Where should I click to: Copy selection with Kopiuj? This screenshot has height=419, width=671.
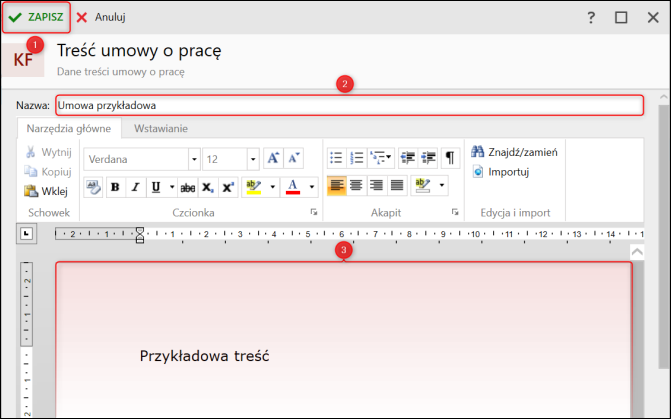click(x=48, y=172)
